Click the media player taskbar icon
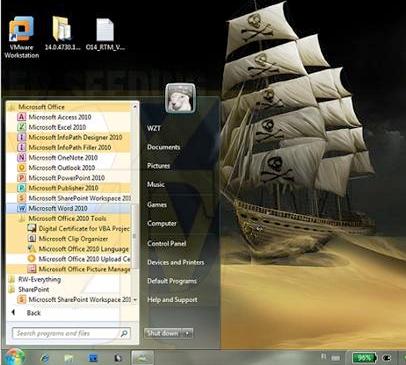 118,358
